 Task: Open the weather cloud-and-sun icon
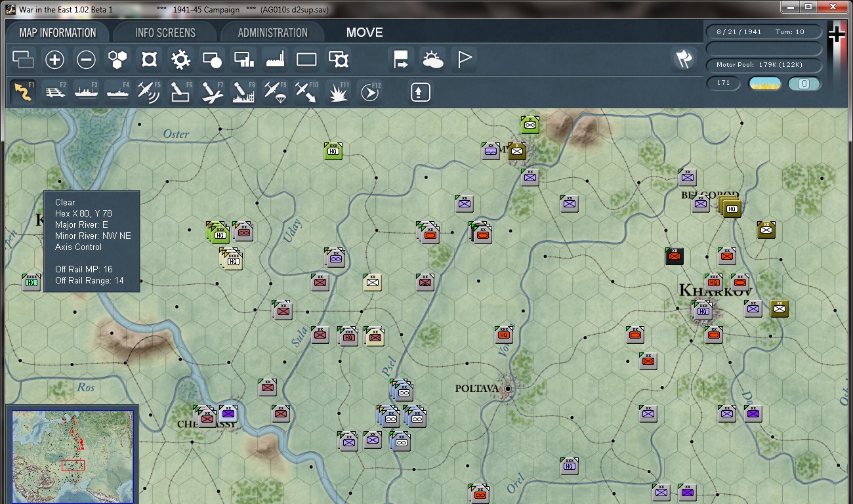tap(432, 60)
